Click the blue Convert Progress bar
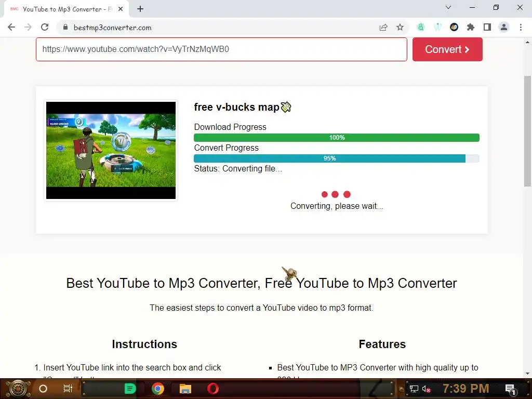Screen dimensions: 532x399 337,158
